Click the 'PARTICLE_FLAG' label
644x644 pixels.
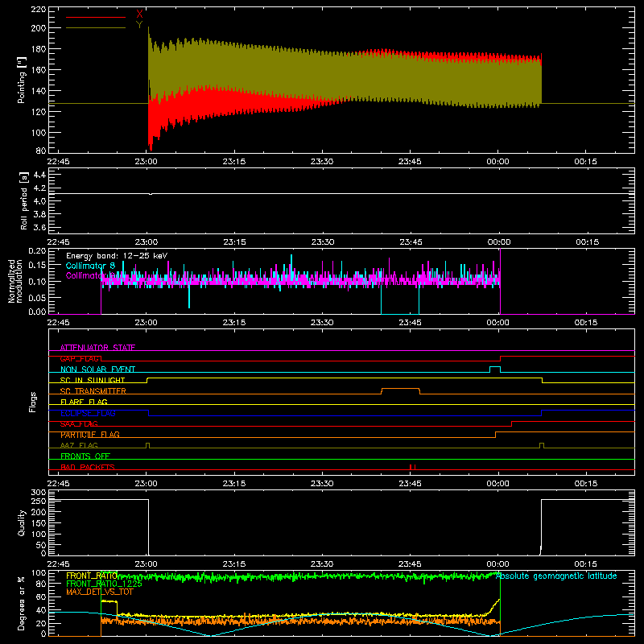click(90, 435)
